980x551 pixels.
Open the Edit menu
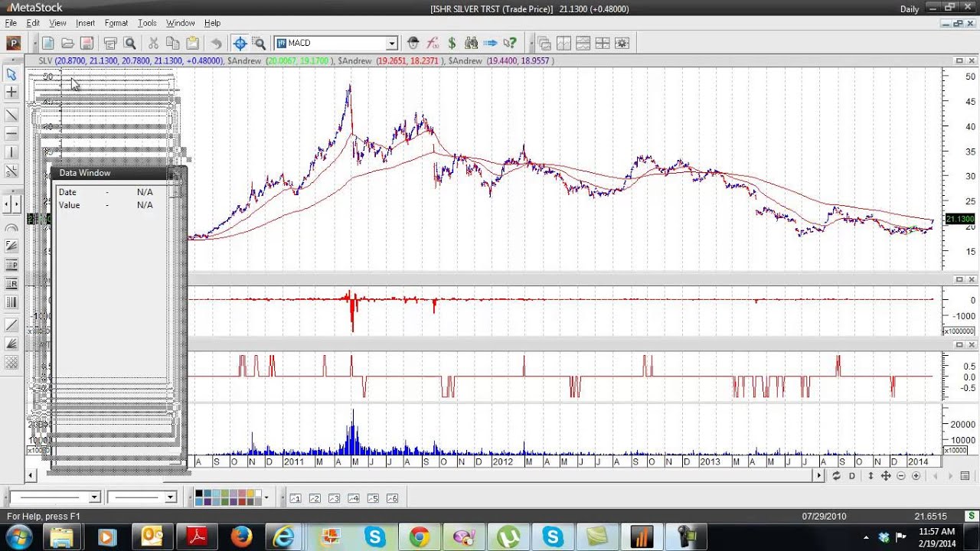[x=33, y=23]
